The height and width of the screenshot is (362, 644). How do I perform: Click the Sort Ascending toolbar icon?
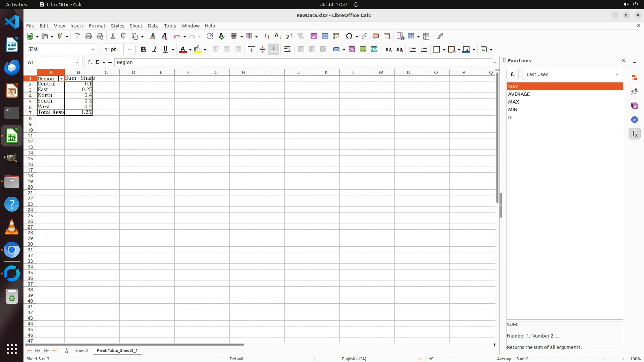[x=278, y=36]
